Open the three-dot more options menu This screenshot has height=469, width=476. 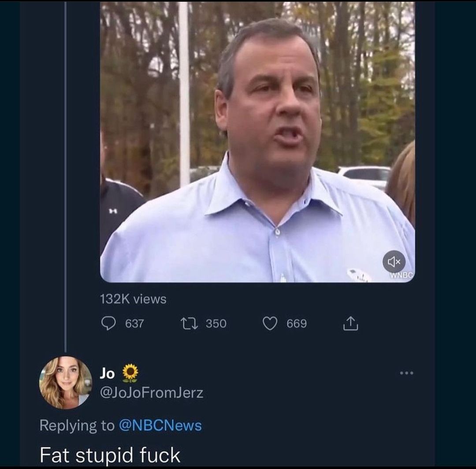[x=407, y=373]
